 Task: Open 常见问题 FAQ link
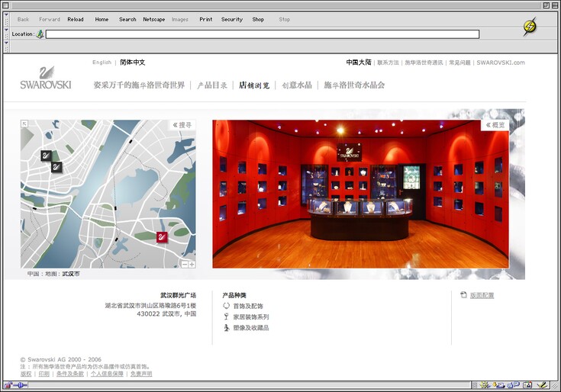[x=459, y=63]
